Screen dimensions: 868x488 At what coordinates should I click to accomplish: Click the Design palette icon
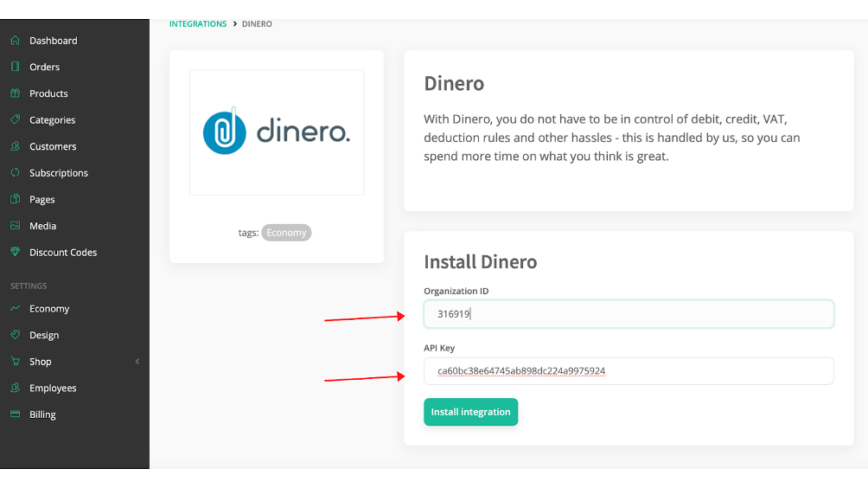(15, 335)
